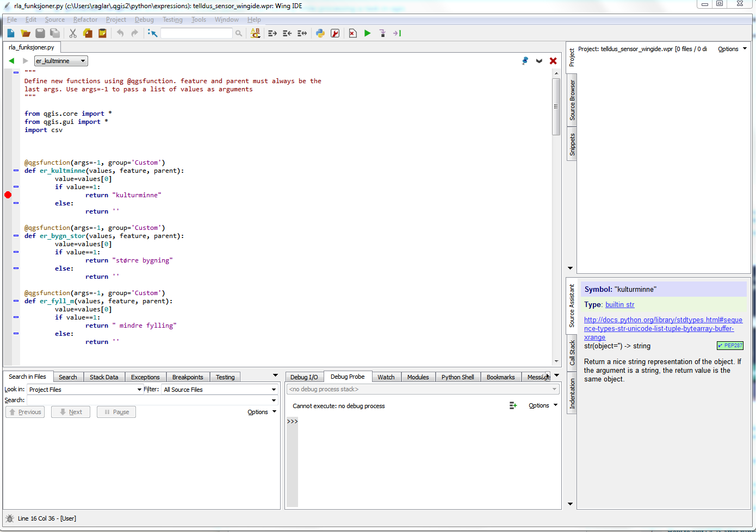This screenshot has height=532, width=756.
Task: Open the File menu
Action: [x=12, y=20]
